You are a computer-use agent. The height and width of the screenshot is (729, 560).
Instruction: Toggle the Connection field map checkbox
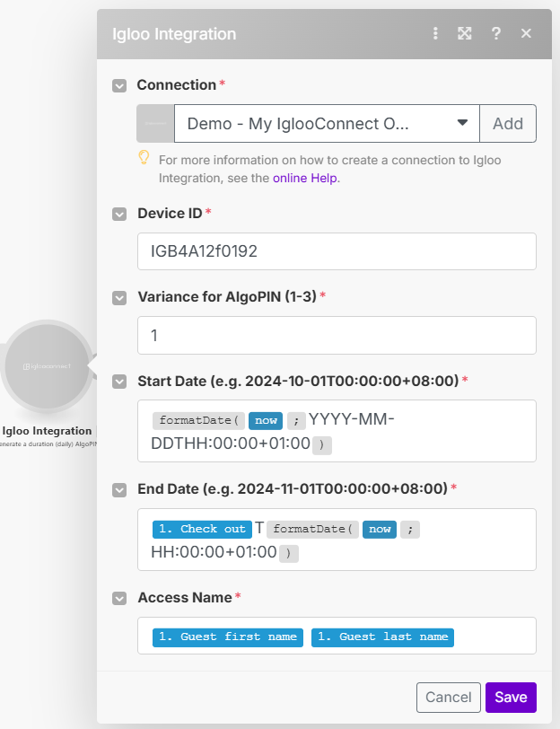click(119, 85)
